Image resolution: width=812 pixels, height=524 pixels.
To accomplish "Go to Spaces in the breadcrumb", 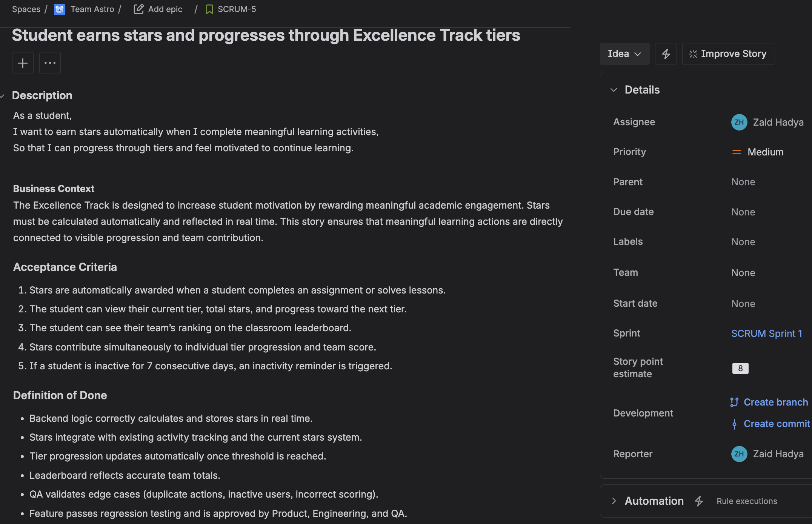I will (x=26, y=9).
